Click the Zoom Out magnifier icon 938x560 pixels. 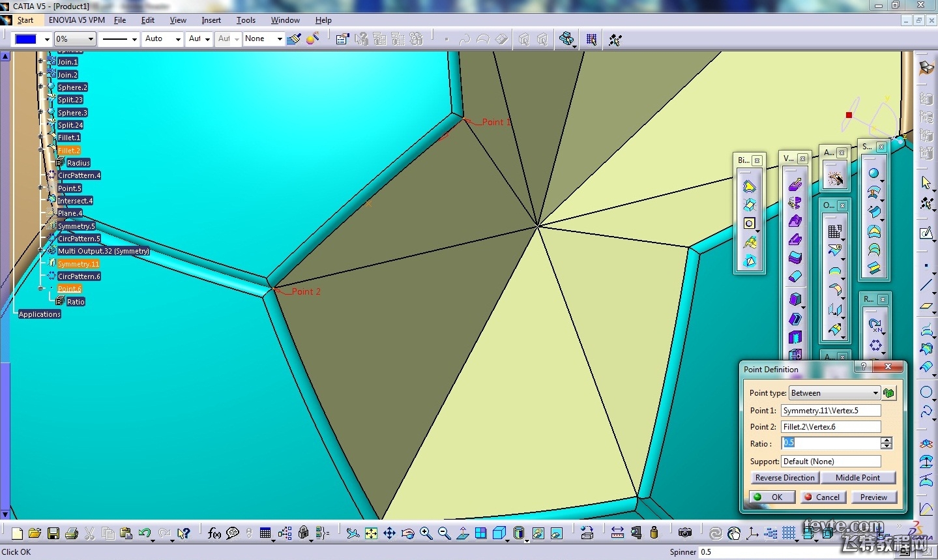pyautogui.click(x=445, y=533)
